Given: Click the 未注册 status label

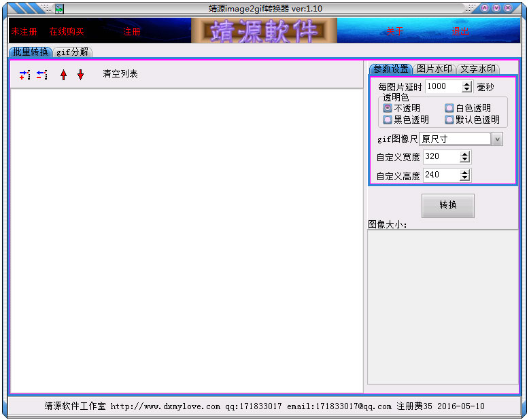Looking at the screenshot, I should (x=24, y=32).
